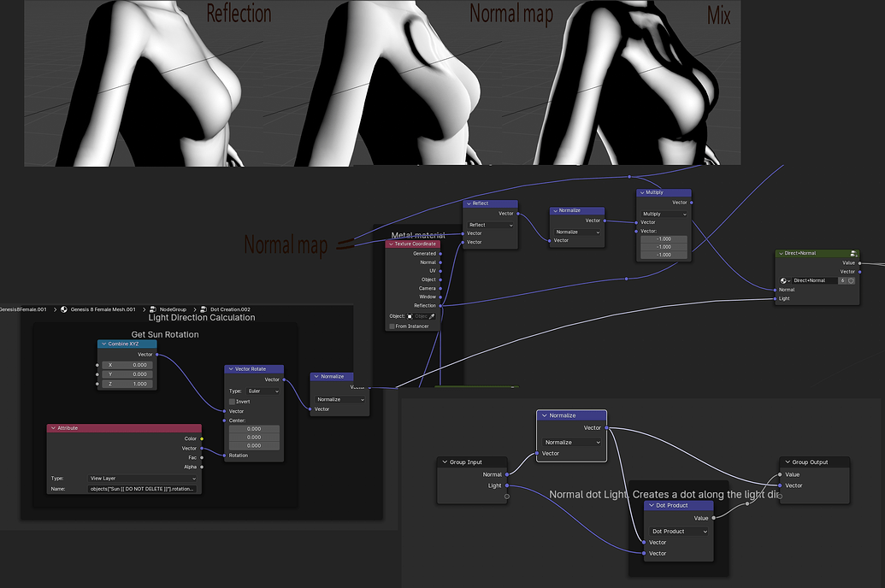Click the Camera output socket of Texture Coordinate

pyautogui.click(x=440, y=288)
